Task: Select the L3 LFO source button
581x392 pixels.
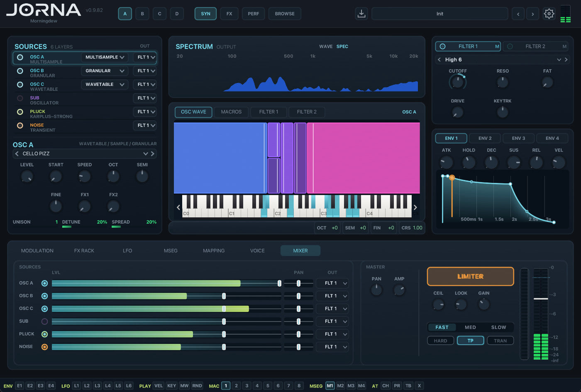Action: 97,386
